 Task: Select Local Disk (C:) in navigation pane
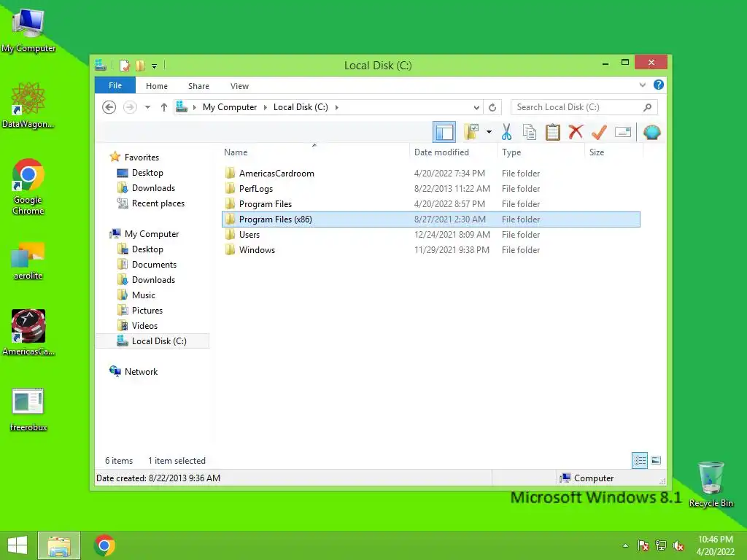[152, 341]
